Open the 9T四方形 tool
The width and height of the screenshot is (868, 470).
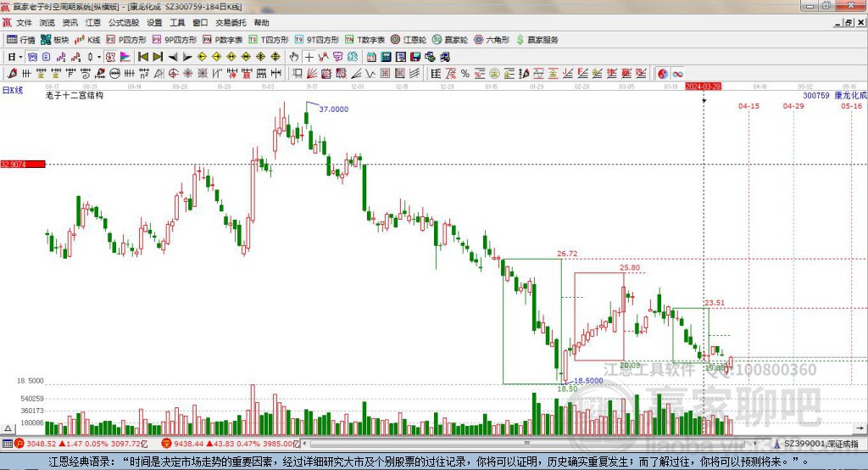(317, 40)
